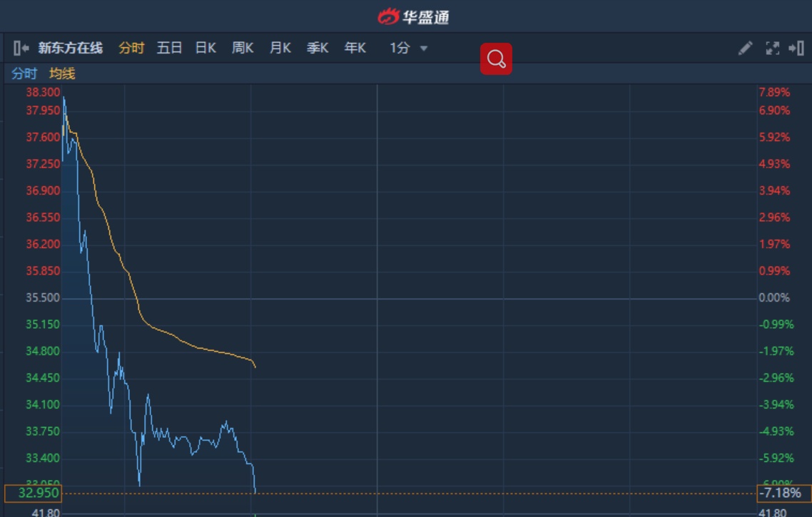Collapse the left panel arrow icon
The width and height of the screenshot is (812, 517).
[21, 48]
